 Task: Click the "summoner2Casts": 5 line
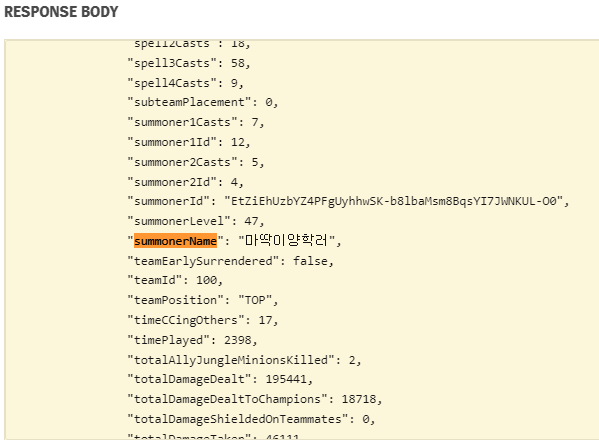[x=196, y=162]
